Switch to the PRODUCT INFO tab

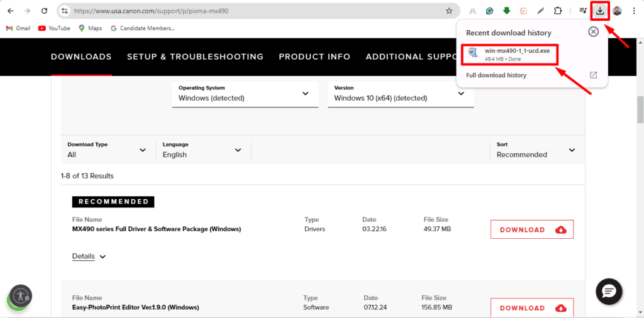(314, 57)
